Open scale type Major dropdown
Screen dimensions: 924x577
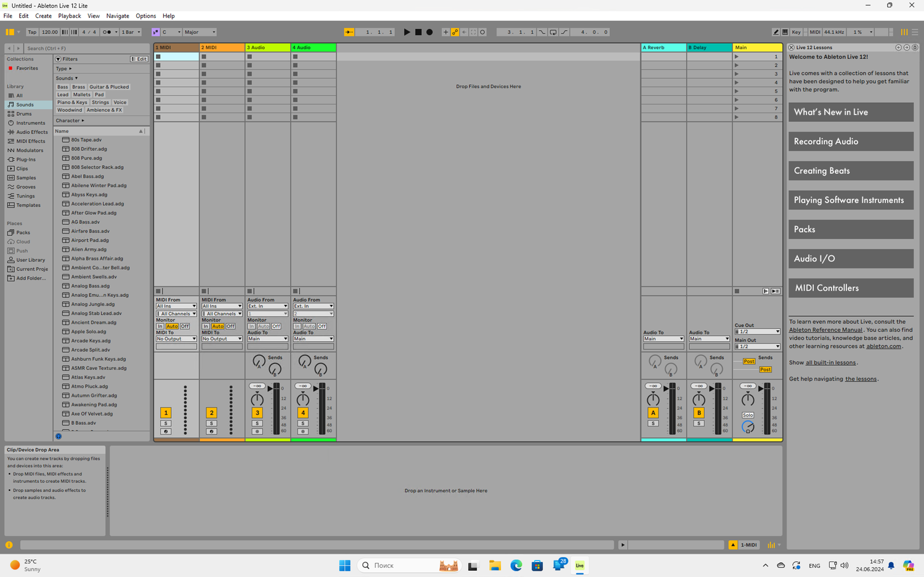click(x=200, y=32)
